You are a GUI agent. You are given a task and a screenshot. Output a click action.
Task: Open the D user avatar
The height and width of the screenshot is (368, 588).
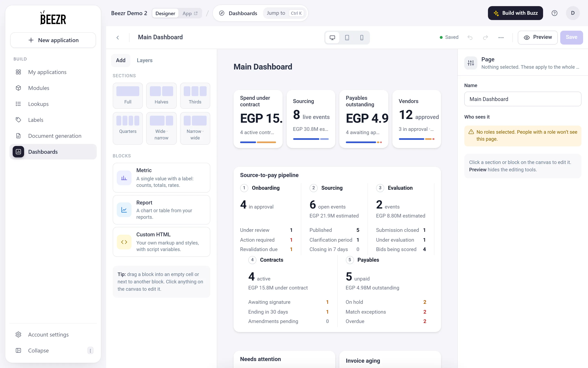[x=573, y=13]
